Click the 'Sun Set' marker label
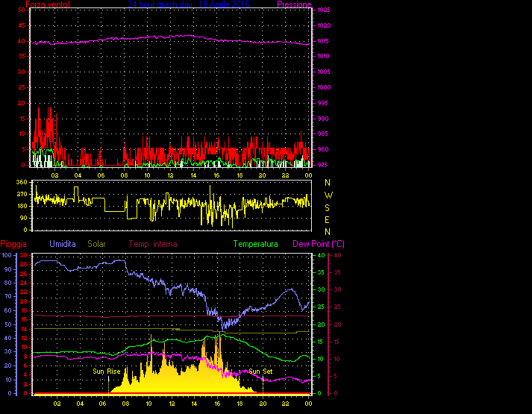Viewport: 532px width, 414px height. pos(260,371)
